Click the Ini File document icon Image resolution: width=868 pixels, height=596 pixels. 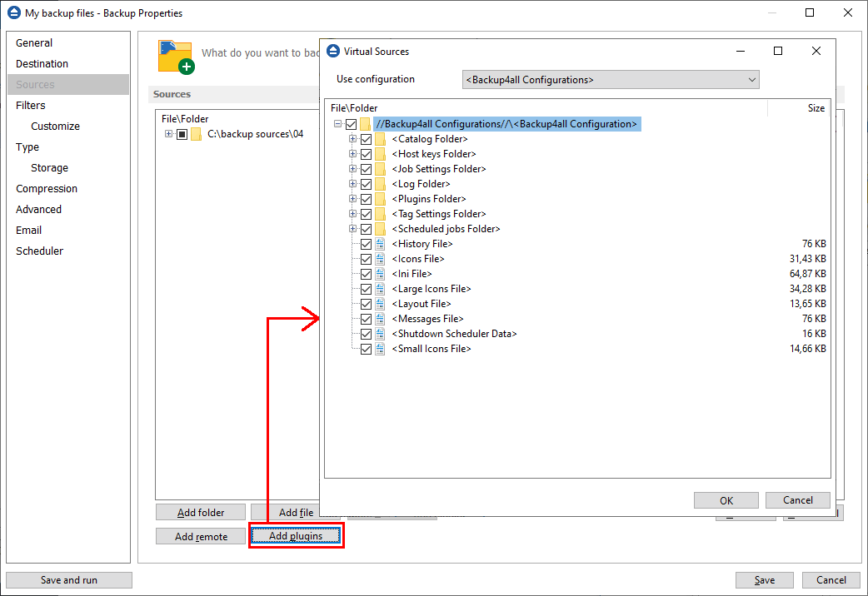(380, 273)
